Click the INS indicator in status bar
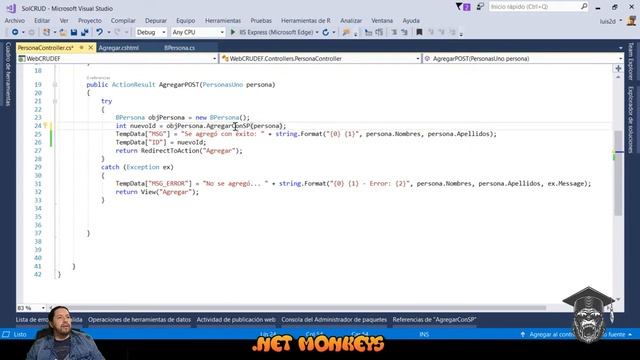 (424, 334)
